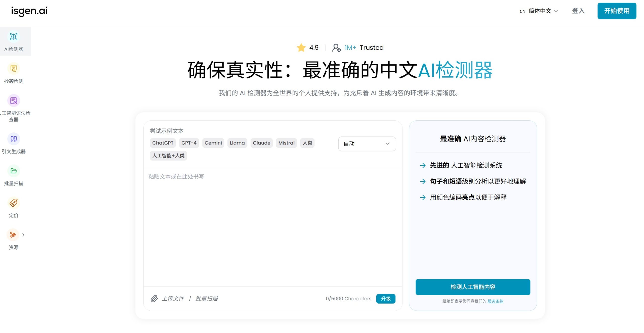Select the Claude sample text chip
644x333 pixels.
click(261, 143)
